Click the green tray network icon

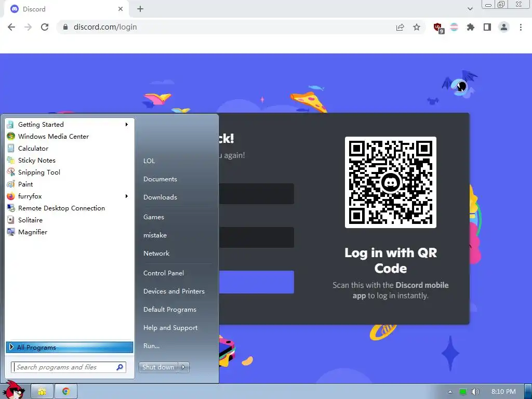point(463,392)
